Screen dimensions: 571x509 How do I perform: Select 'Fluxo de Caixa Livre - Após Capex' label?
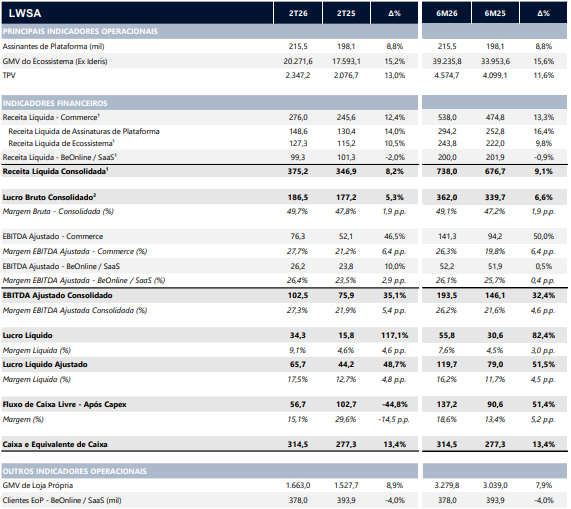(x=64, y=405)
